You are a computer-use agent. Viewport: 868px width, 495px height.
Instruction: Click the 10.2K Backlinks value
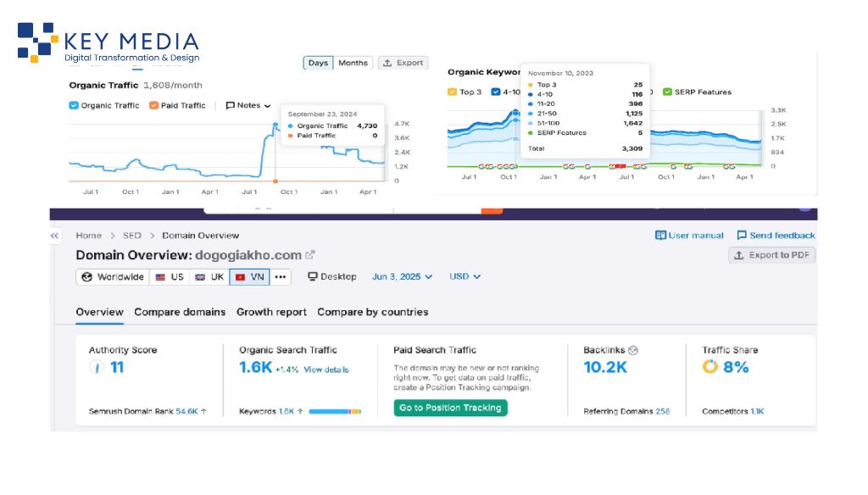tap(605, 367)
